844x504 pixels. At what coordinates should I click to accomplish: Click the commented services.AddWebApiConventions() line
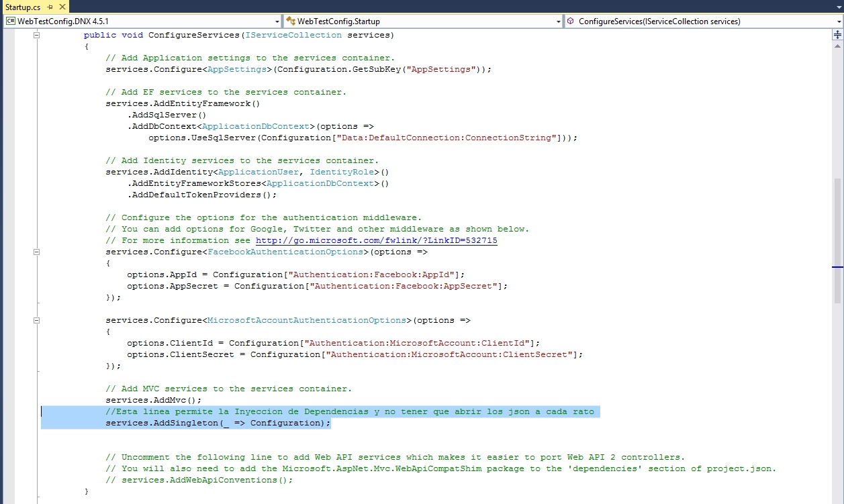tap(199, 480)
